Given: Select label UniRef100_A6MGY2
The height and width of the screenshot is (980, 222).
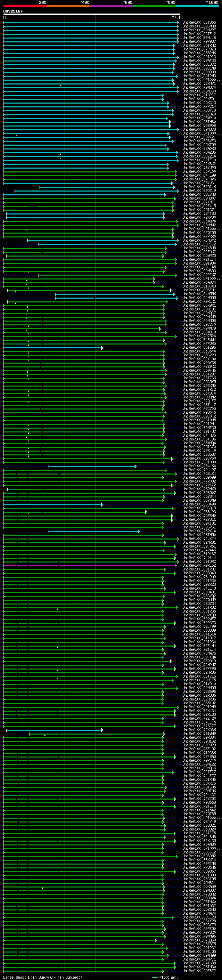Looking at the screenshot, I should click(199, 241).
